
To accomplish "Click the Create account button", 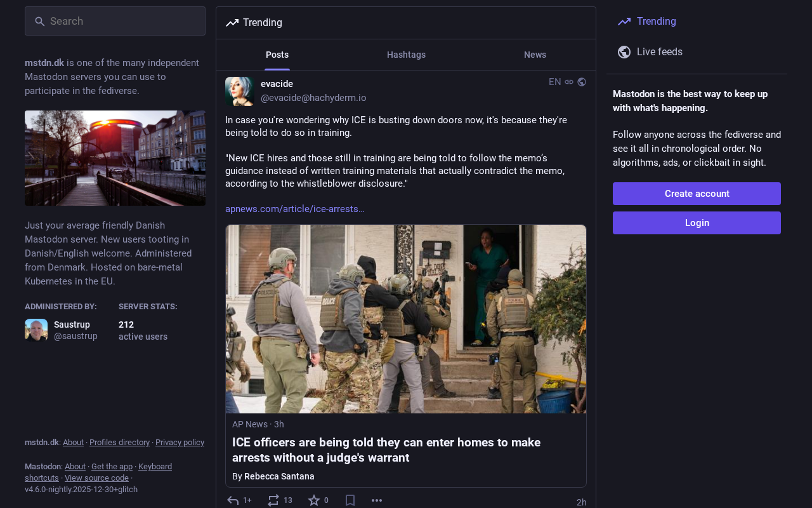I will point(697,194).
